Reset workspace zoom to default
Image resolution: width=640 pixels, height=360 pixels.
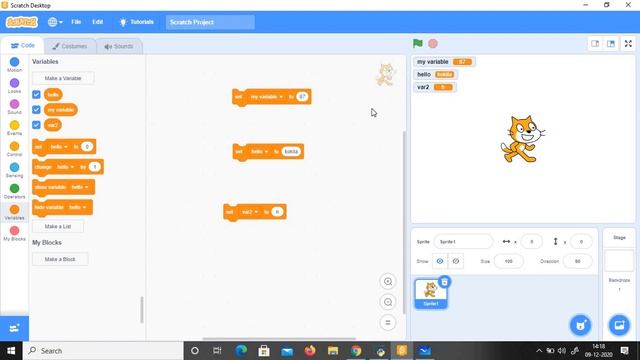pyautogui.click(x=388, y=322)
